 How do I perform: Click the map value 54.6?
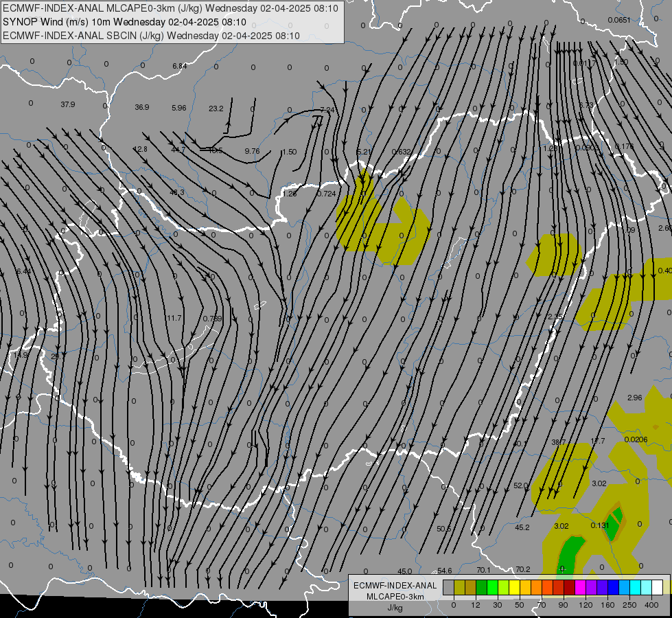click(x=444, y=571)
